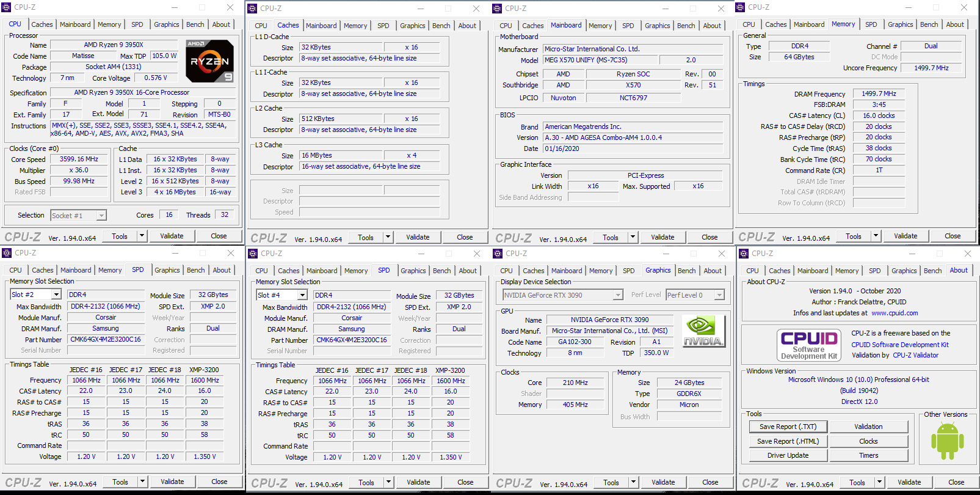Click the Tools dropdown arrow in the Caches window
Viewport: 980px width, 495px height.
[x=388, y=237]
